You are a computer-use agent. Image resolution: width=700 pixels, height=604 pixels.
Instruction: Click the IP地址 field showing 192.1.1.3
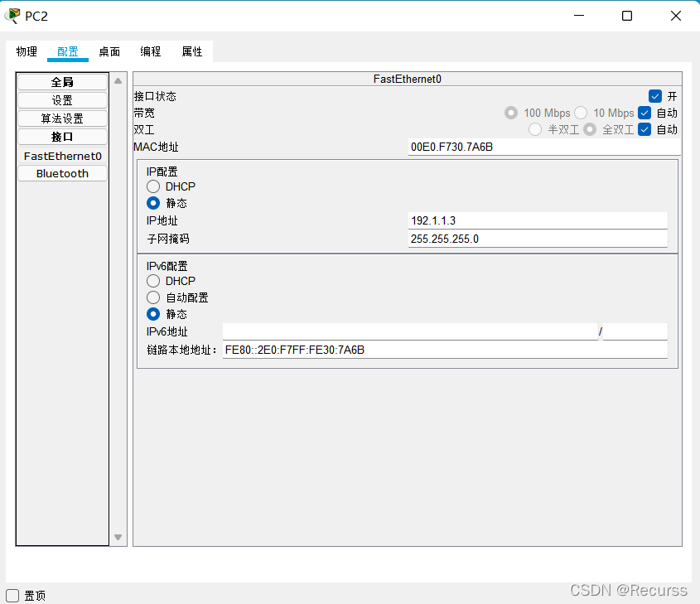[x=538, y=220]
